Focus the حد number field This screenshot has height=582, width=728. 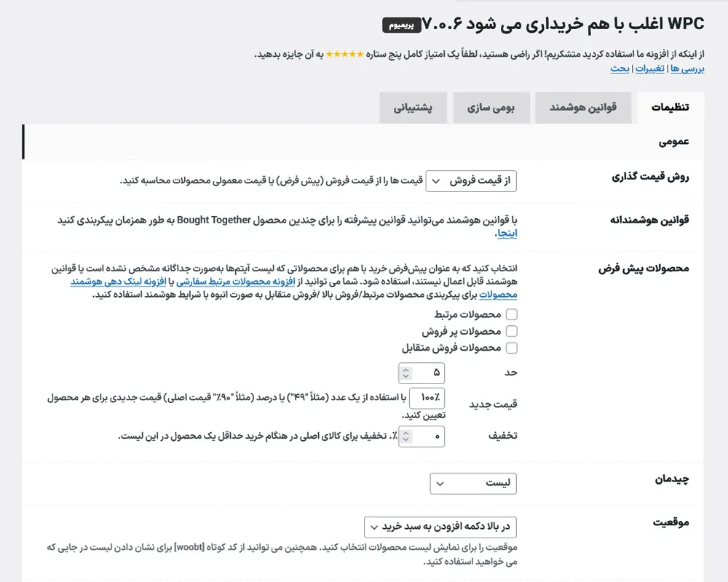pos(422,372)
